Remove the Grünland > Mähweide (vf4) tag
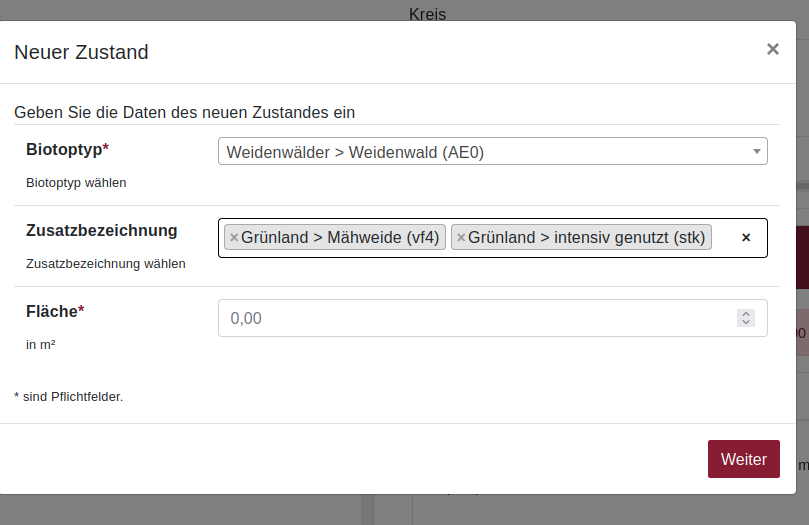809x525 pixels. click(x=234, y=238)
